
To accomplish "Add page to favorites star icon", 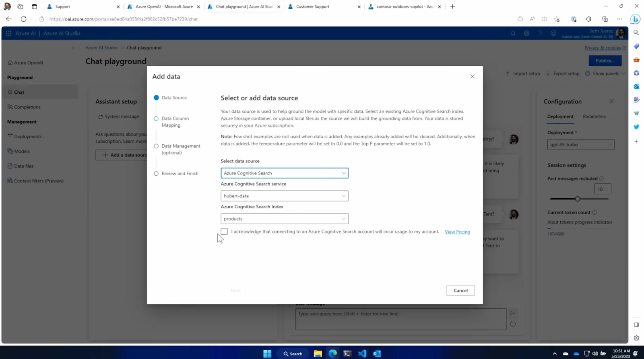I will (557, 19).
